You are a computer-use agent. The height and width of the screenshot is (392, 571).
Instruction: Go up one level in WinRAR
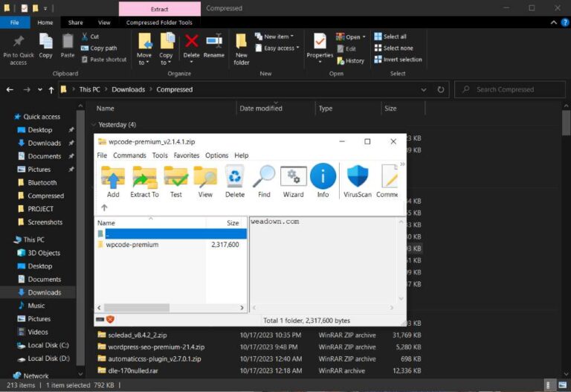(x=105, y=208)
